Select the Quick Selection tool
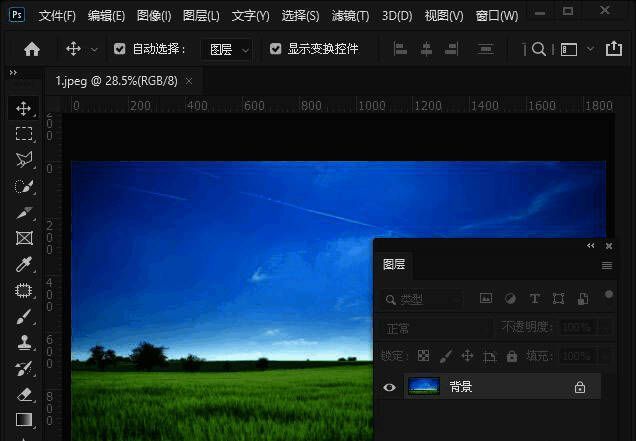 tap(24, 186)
